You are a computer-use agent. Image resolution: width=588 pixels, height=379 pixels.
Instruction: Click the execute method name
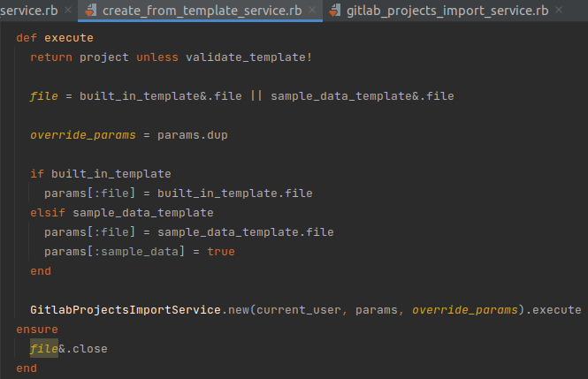[69, 38]
